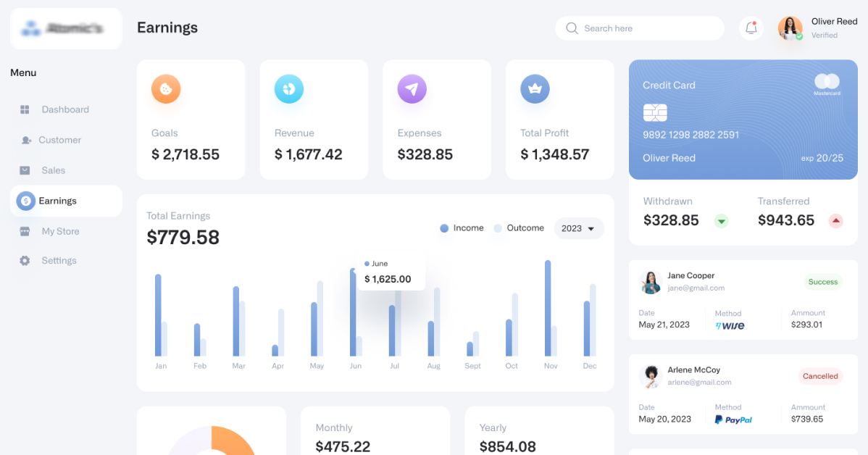
Task: Open Oliver Reed profile menu
Action: 817,28
